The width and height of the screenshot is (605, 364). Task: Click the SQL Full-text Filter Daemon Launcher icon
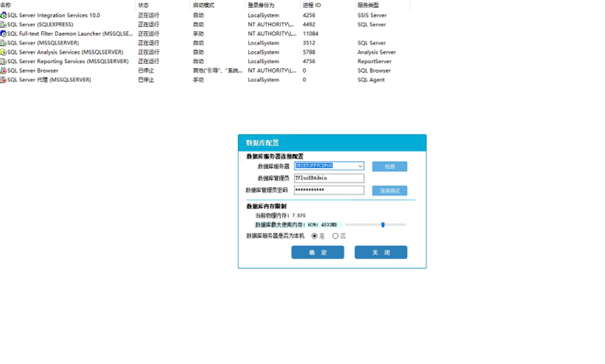pos(3,34)
